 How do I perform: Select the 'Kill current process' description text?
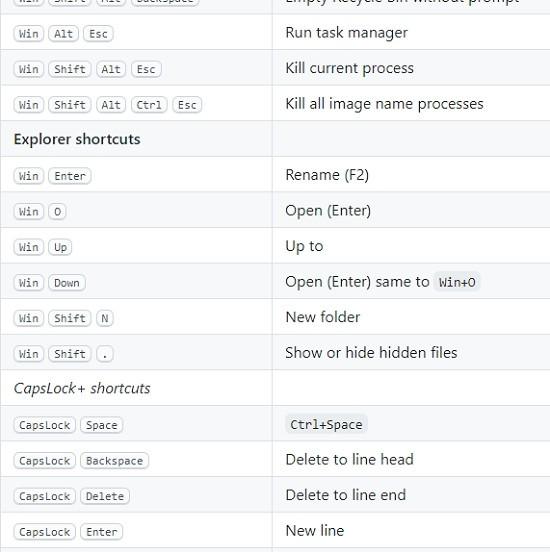[x=349, y=68]
